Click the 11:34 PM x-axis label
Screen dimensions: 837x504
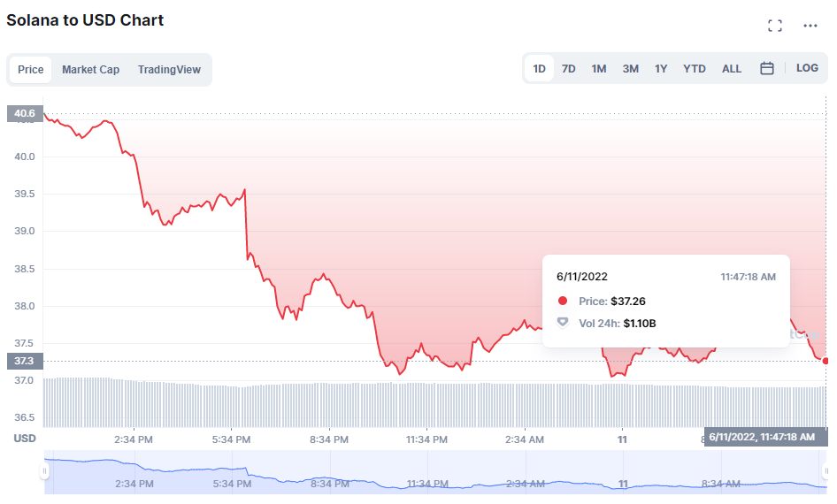426,440
